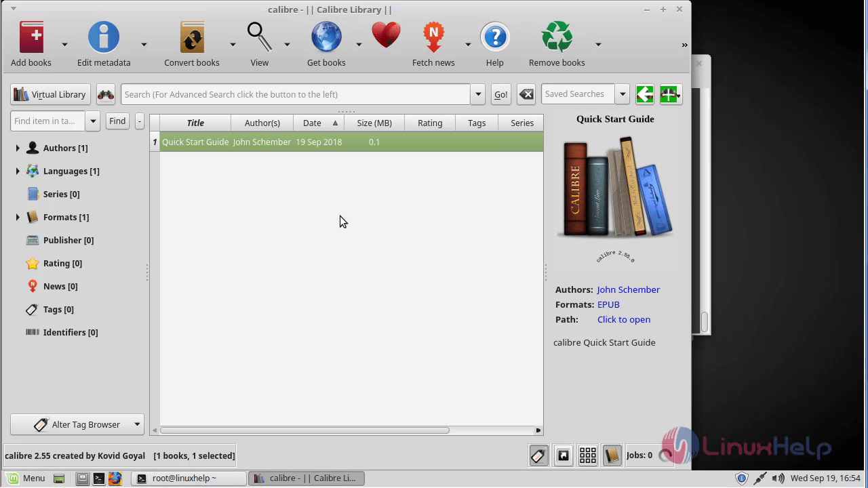Click network icon in system tray

[760, 479]
